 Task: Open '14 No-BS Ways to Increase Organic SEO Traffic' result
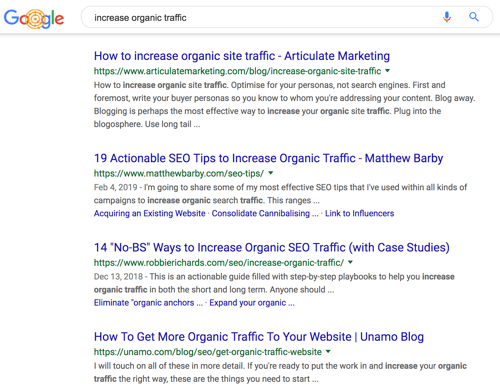pos(272,247)
